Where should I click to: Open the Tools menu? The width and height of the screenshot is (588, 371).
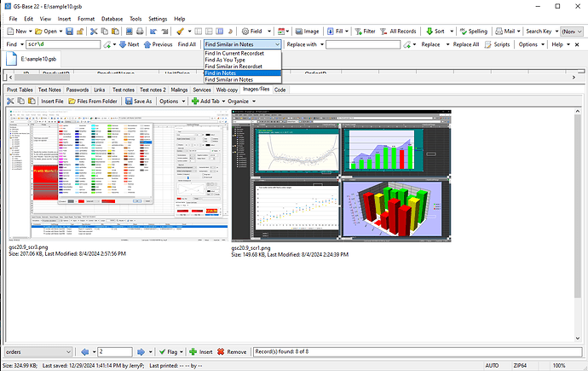135,19
